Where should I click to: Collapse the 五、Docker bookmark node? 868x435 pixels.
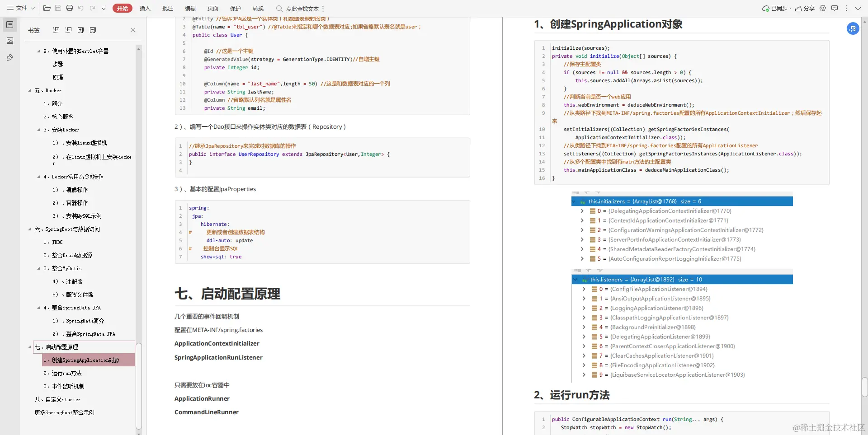[x=30, y=90]
